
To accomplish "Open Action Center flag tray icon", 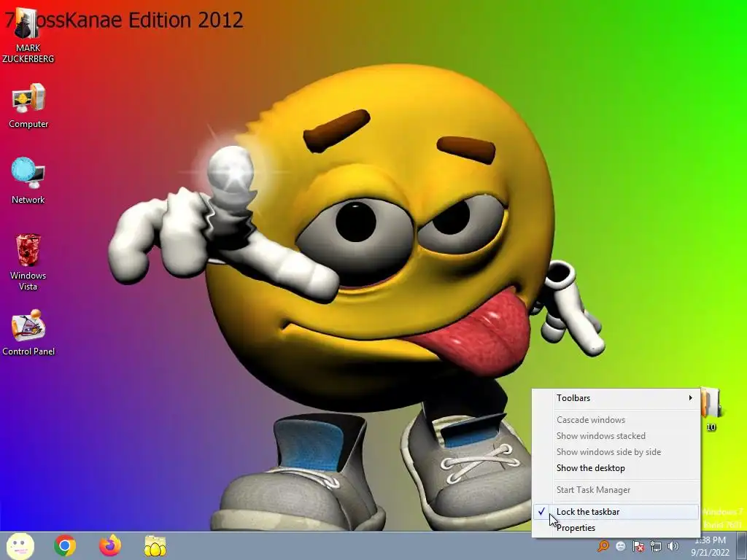I will coord(638,546).
